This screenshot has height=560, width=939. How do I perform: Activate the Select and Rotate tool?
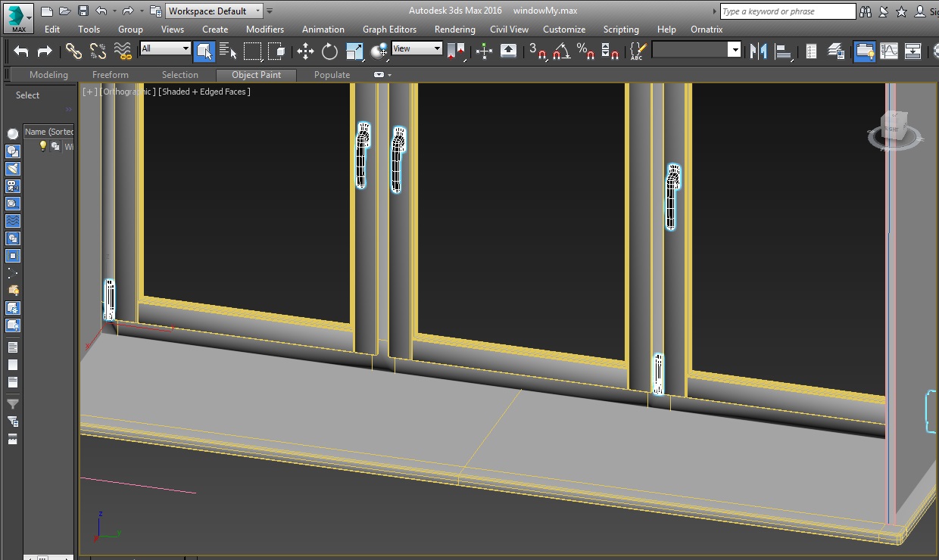tap(329, 51)
